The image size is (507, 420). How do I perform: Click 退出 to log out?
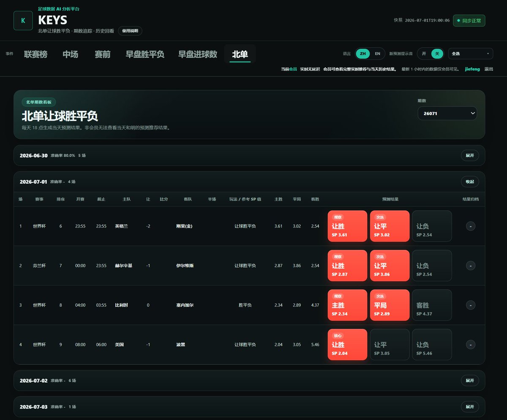(488, 69)
